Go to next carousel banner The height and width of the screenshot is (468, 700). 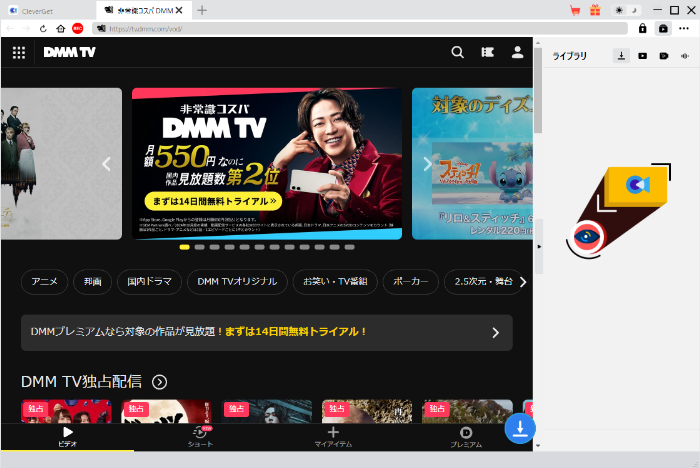point(427,164)
